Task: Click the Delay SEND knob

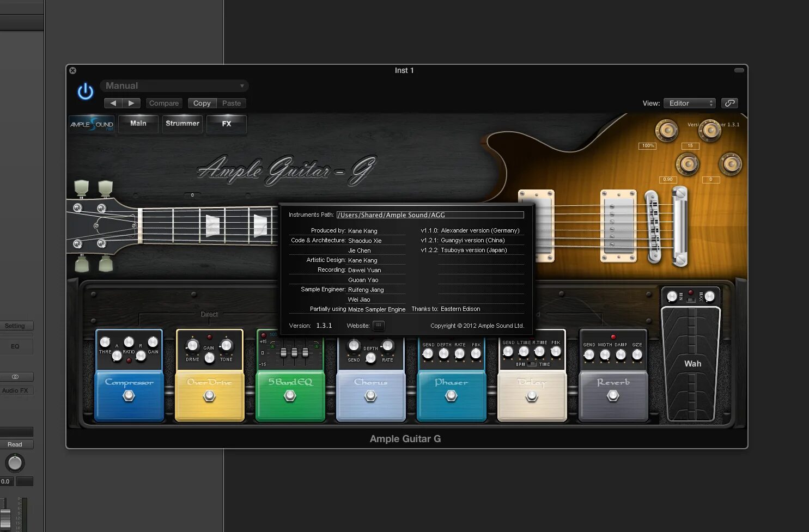Action: tap(508, 352)
